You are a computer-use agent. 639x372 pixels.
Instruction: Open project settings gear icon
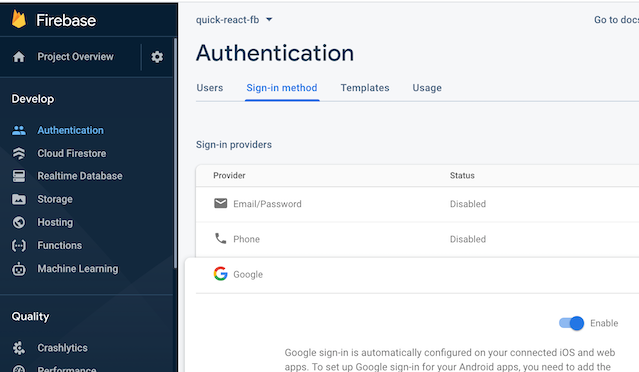[x=157, y=57]
